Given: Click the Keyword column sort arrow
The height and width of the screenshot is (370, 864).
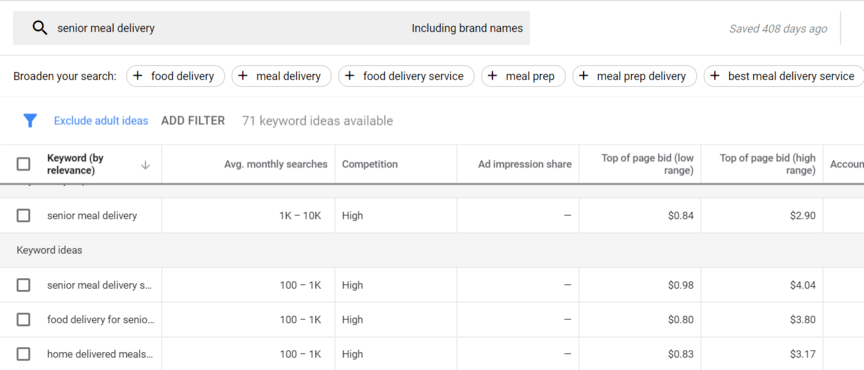Looking at the screenshot, I should 145,165.
